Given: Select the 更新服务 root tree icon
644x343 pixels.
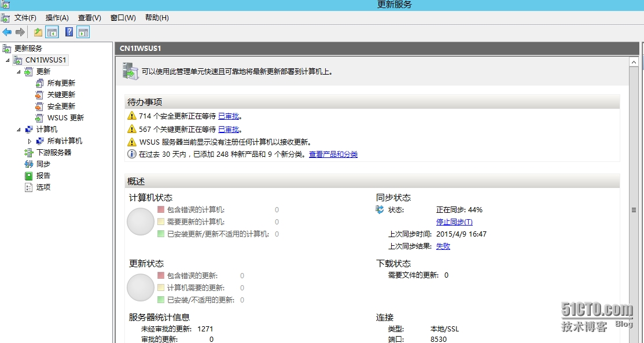Looking at the screenshot, I should click(x=6, y=49).
